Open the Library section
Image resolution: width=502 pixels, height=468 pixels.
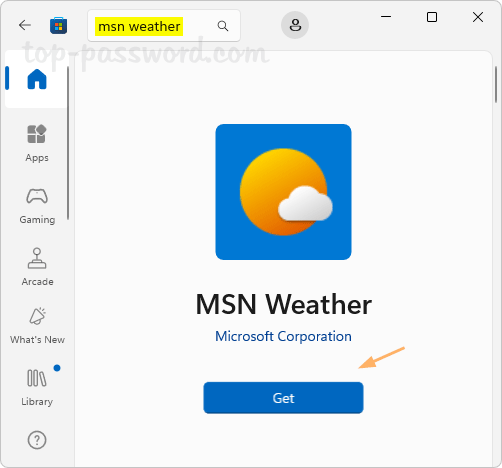(37, 387)
